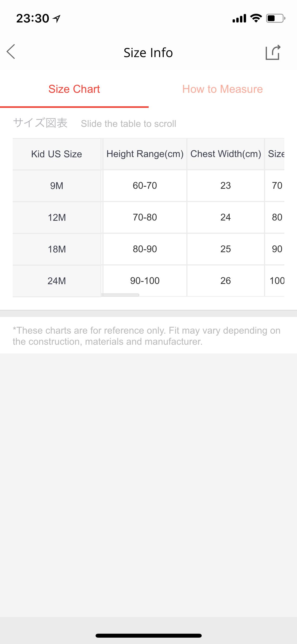
Task: Tap the share icon
Action: (273, 52)
